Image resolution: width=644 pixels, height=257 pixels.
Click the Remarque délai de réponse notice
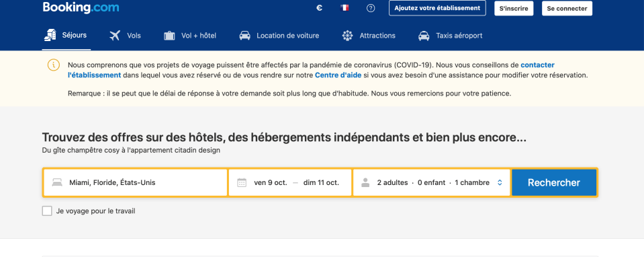(289, 94)
